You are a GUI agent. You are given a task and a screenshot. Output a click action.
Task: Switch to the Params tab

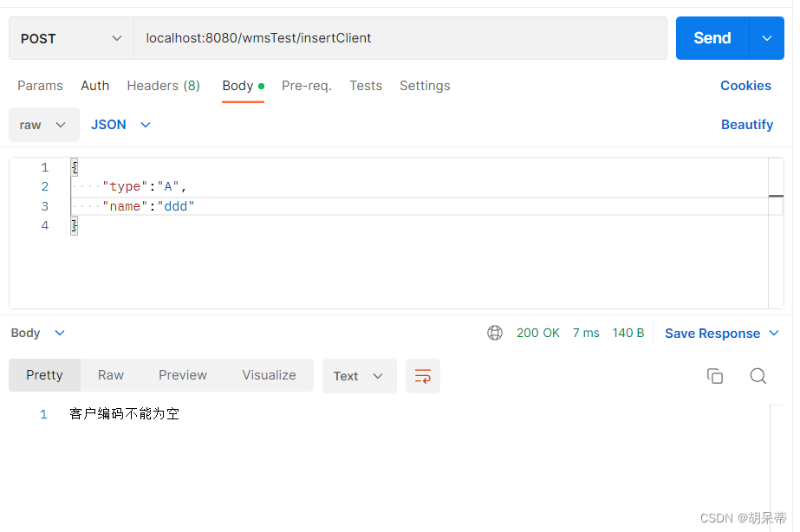click(x=40, y=86)
